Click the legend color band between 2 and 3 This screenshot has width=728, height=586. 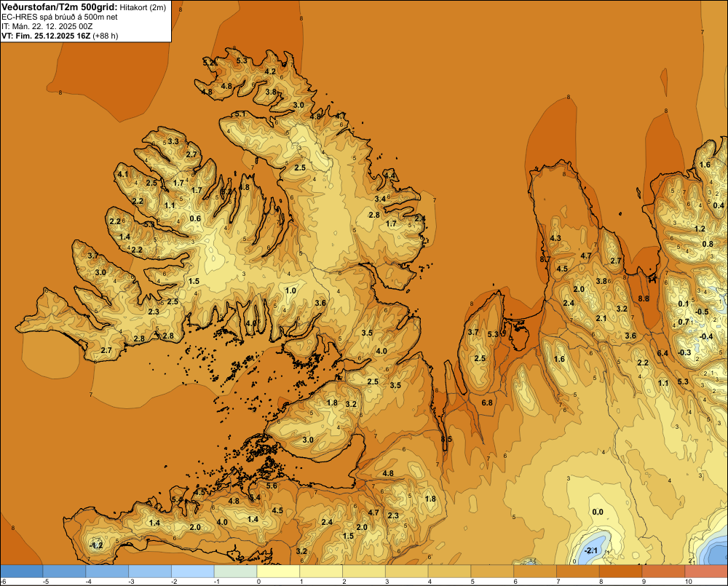pyautogui.click(x=364, y=571)
